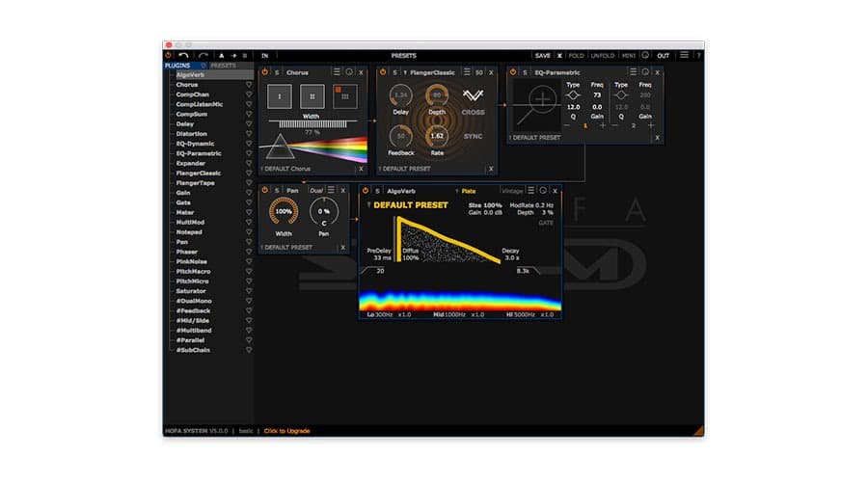The image size is (868, 482).
Task: Remove the AlgoVerb module with its X
Action: point(555,191)
